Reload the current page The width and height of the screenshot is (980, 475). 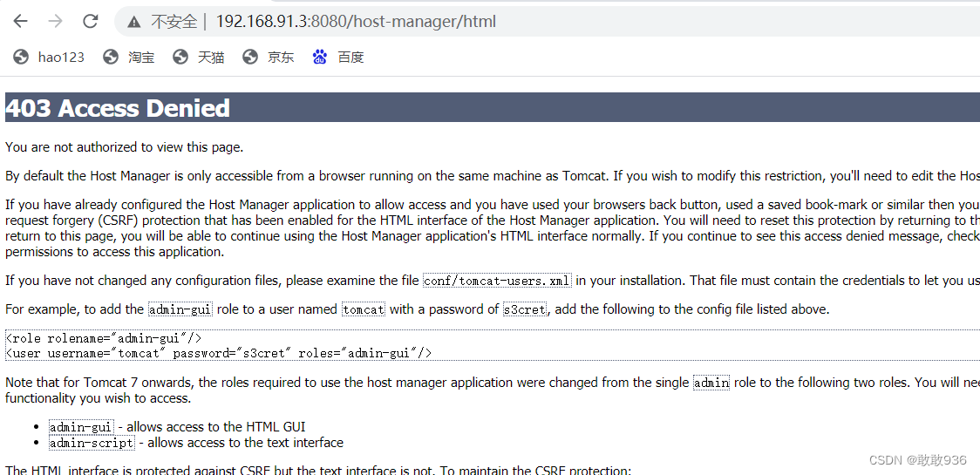(x=90, y=21)
